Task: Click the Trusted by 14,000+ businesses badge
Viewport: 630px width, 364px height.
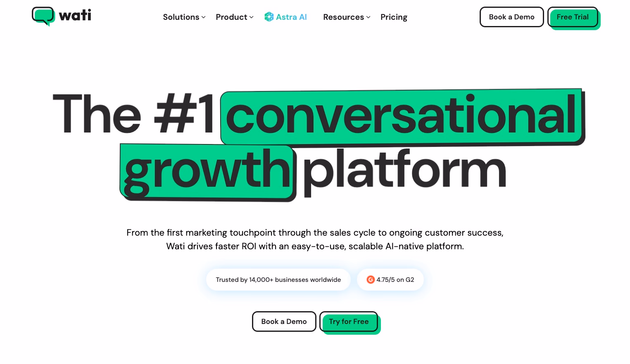Action: (278, 280)
